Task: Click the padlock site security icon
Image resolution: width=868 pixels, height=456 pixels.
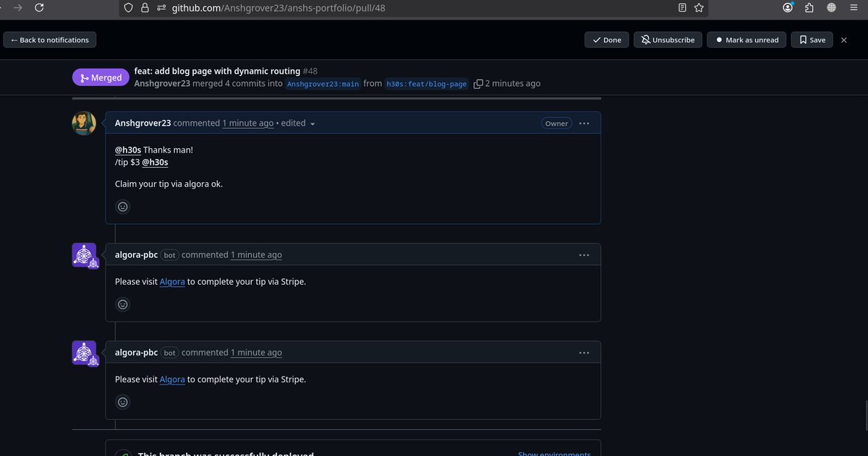Action: click(145, 7)
